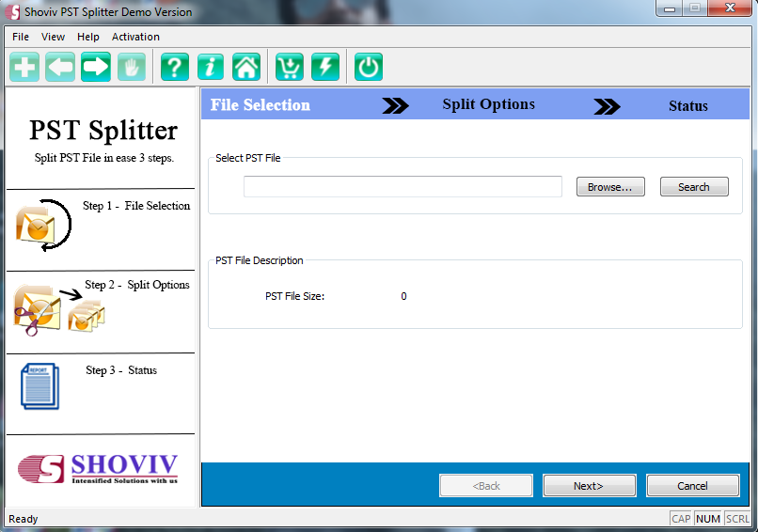Click the shopping cart buy icon
Image resolution: width=758 pixels, height=532 pixels.
pyautogui.click(x=290, y=68)
